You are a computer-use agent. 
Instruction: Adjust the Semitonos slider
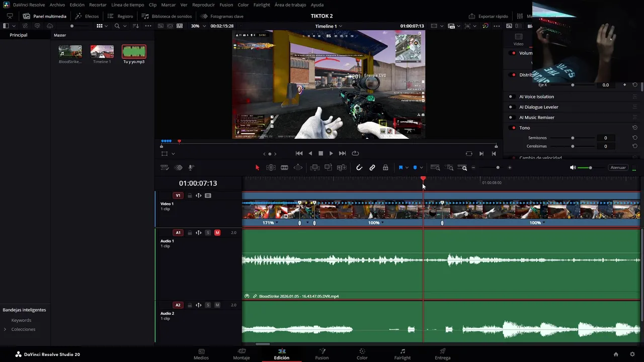point(573,138)
